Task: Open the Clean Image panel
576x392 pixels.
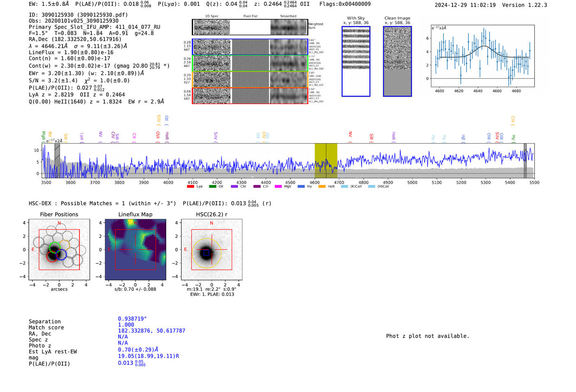Action: 397,61
